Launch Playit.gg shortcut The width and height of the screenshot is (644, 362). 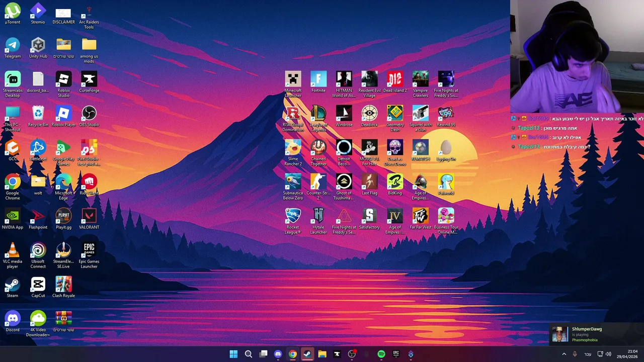pos(63,219)
